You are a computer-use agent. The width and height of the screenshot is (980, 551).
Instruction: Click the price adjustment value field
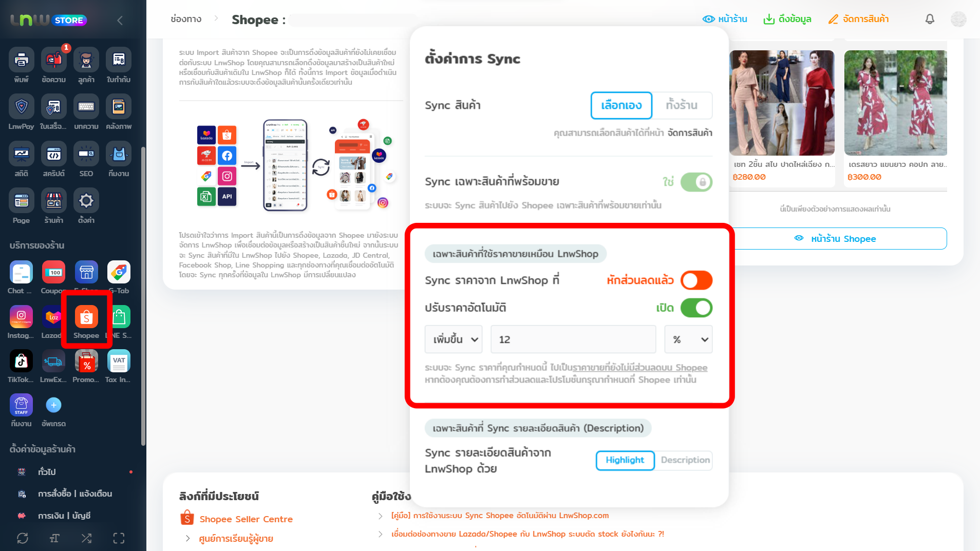click(x=573, y=339)
